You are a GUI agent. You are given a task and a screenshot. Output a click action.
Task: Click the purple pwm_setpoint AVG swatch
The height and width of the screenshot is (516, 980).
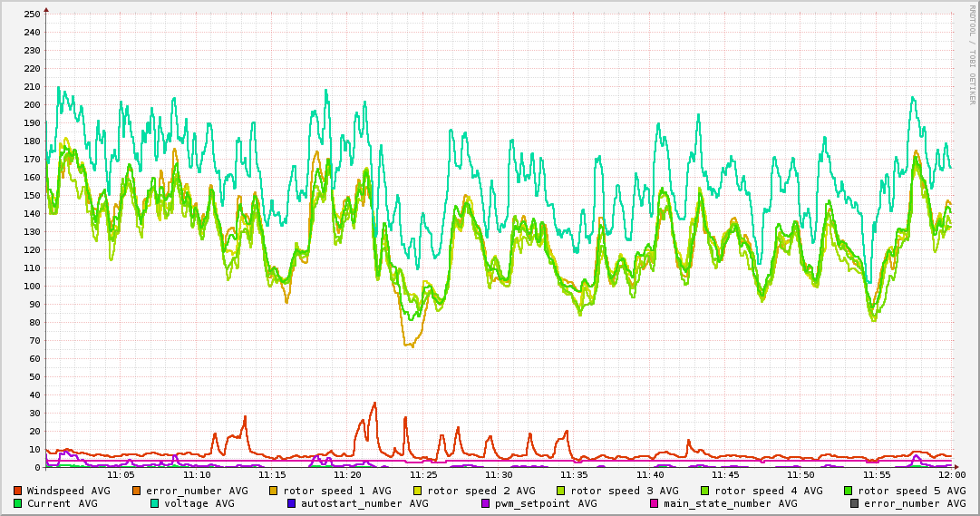point(486,503)
